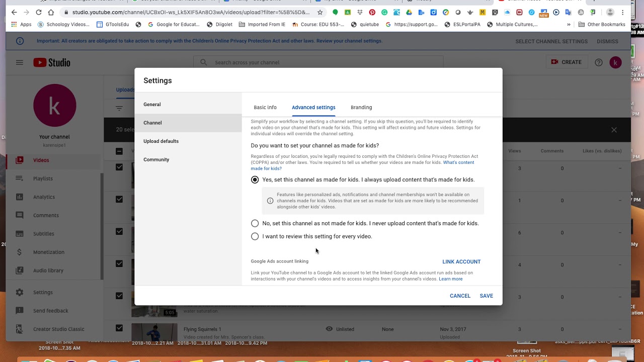This screenshot has width=644, height=362.
Task: Open the Apps bookmark shortcut
Action: coord(22,24)
